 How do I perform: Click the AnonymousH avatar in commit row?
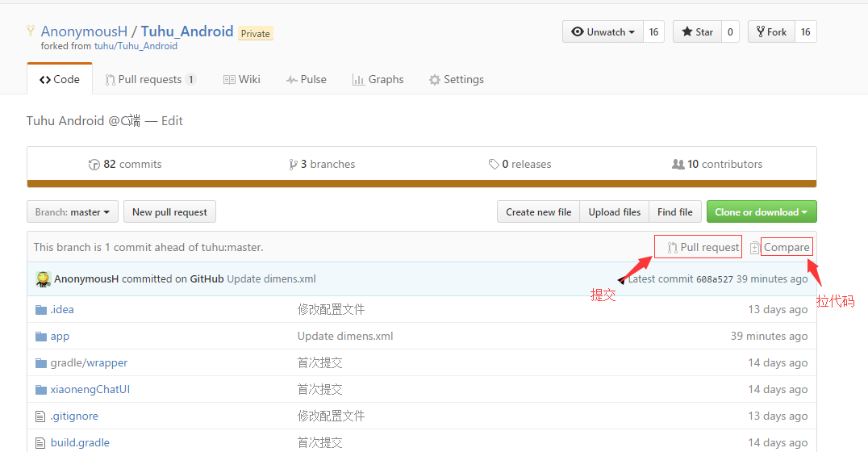pyautogui.click(x=44, y=279)
